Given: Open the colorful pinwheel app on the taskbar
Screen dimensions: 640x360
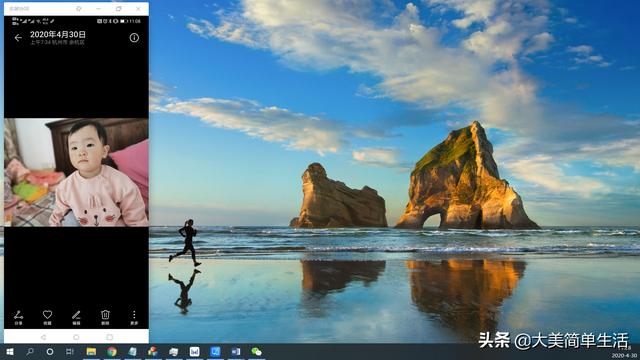Looking at the screenshot, I should [153, 351].
